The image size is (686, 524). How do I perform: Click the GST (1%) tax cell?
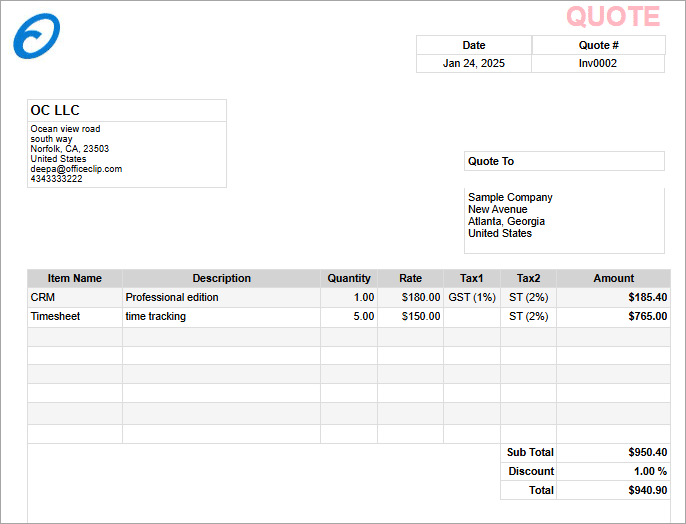(472, 297)
